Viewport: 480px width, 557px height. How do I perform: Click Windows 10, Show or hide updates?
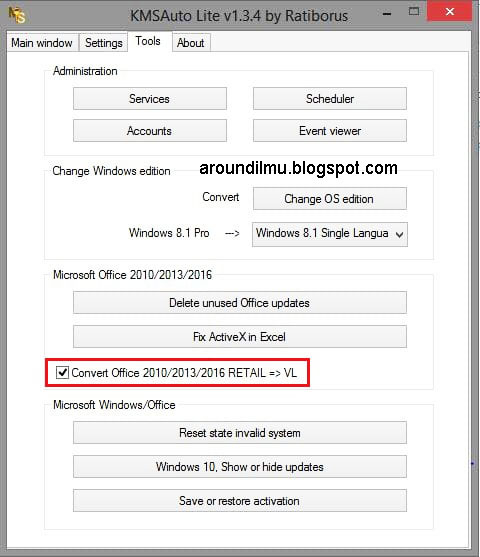240,466
